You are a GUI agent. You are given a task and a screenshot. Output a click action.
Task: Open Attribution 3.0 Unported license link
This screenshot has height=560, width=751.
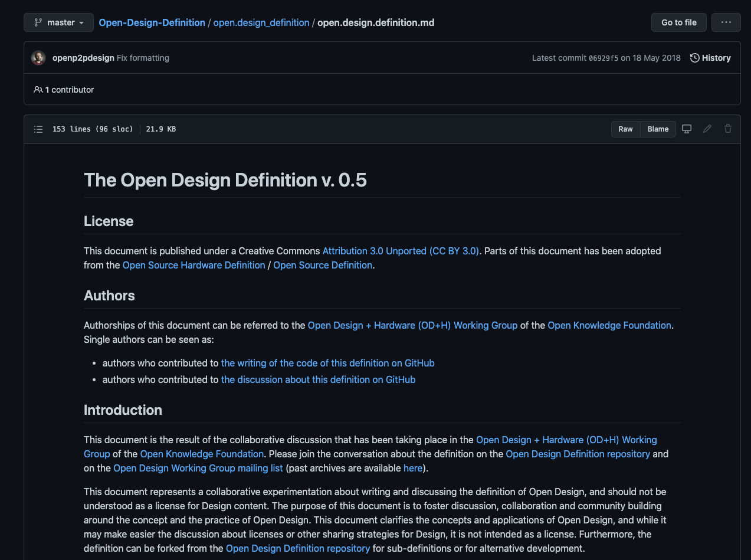tap(401, 251)
